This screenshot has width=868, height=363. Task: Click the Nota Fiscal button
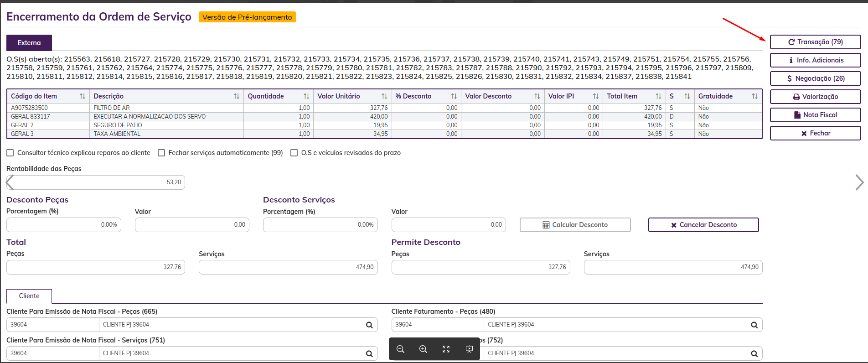click(816, 115)
